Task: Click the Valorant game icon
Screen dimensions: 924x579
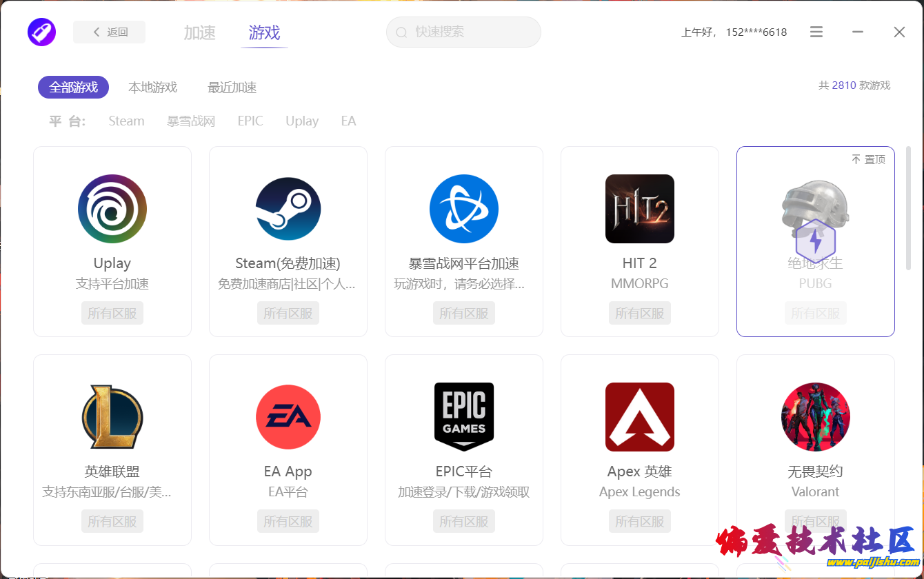Action: coord(816,417)
